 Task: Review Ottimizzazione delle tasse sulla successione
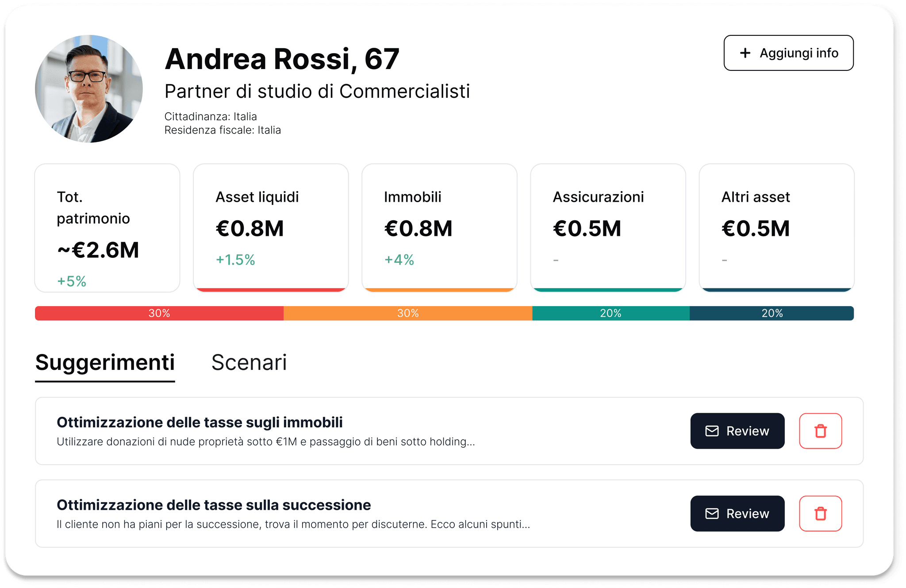tap(737, 514)
